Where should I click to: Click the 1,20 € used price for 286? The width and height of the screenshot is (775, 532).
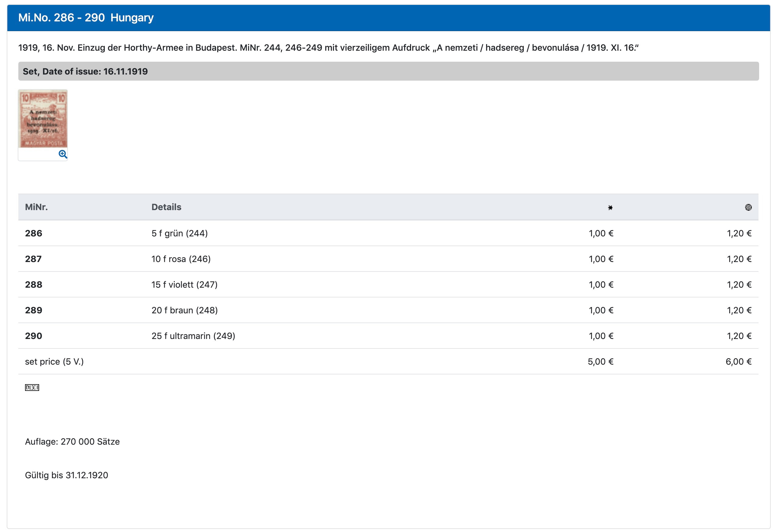(x=739, y=233)
